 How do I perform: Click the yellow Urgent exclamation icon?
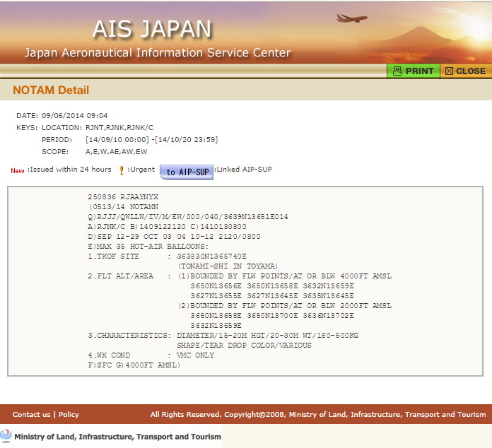(x=122, y=170)
